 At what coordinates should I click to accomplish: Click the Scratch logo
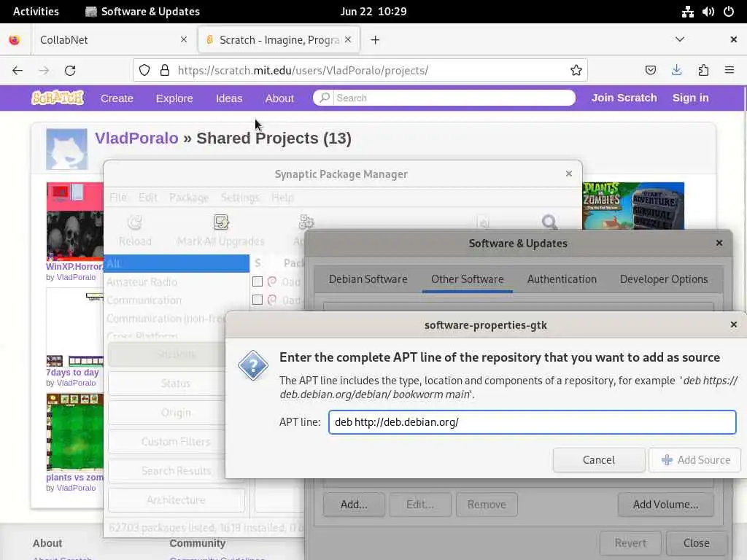[58, 98]
